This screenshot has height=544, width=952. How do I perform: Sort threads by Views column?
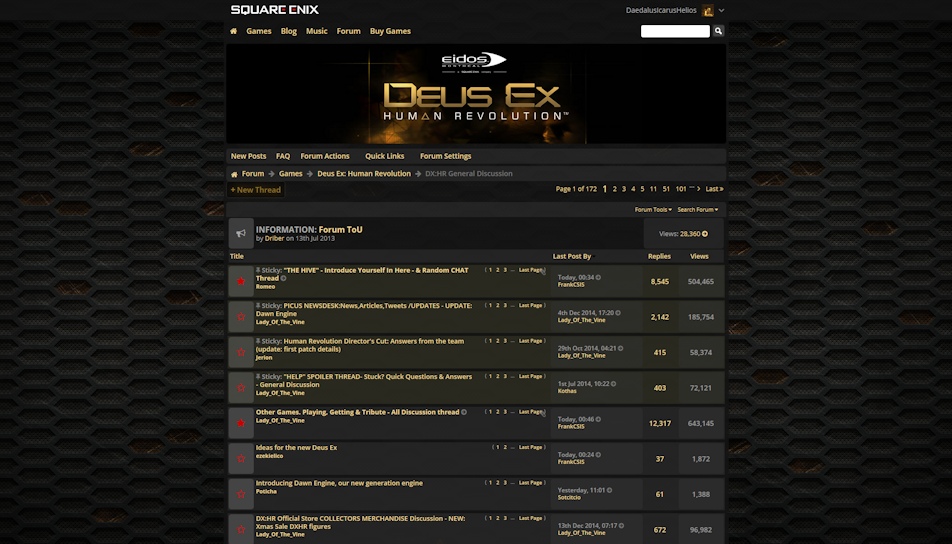pyautogui.click(x=699, y=256)
